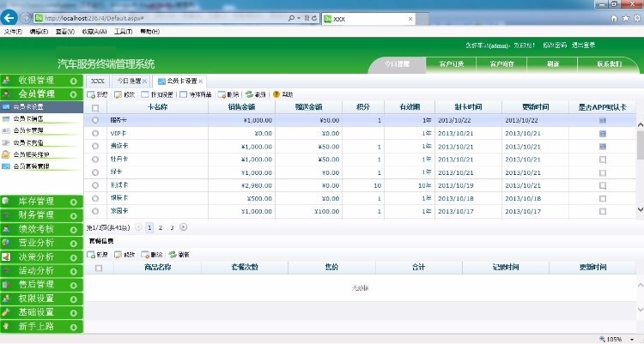This screenshot has height=344, width=644.
Task: Click the help question-mark icon in card toolbar
Action: click(276, 94)
